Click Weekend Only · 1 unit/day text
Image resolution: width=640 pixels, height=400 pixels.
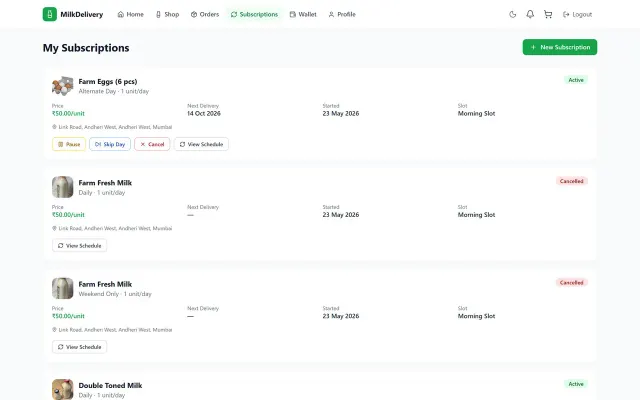[115, 294]
